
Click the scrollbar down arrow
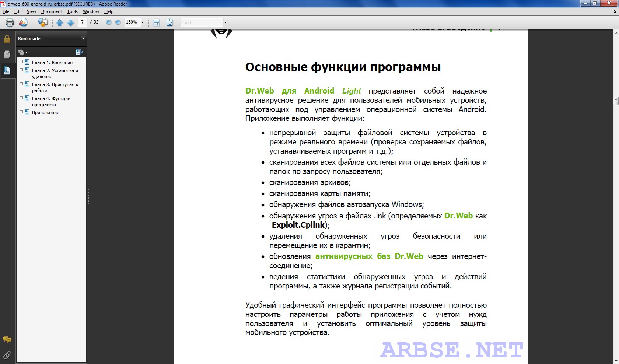(616, 361)
